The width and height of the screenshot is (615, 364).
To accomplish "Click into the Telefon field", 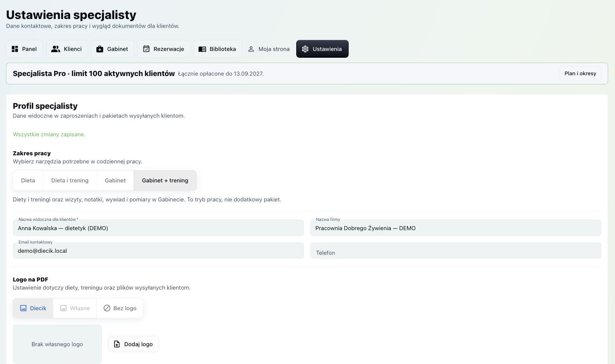I will 456,250.
